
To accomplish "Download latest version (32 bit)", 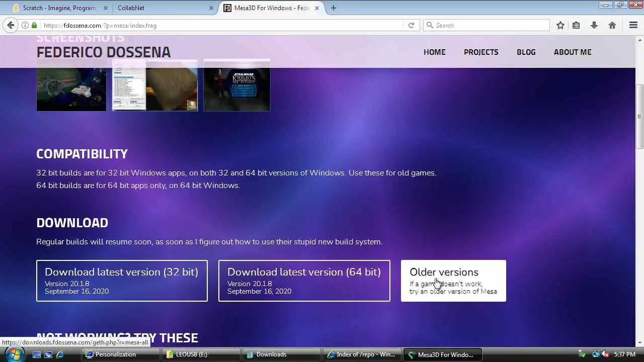I will pyautogui.click(x=122, y=281).
